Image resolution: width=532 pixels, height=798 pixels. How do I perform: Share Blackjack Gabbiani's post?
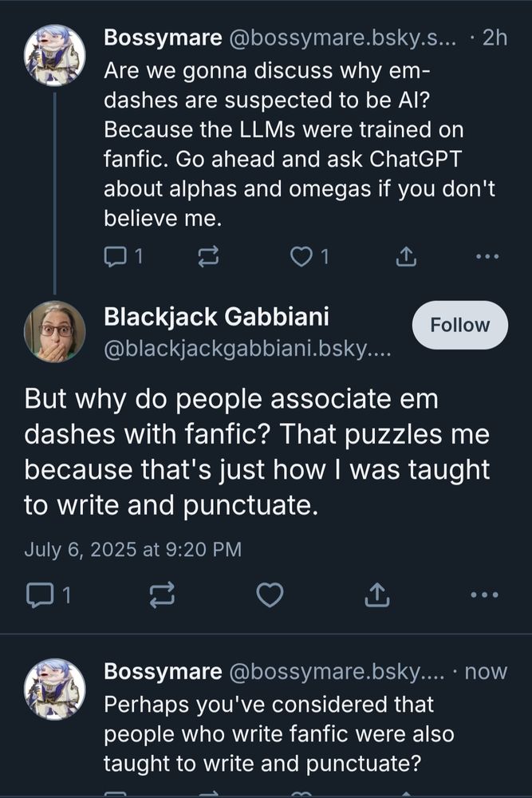coord(377,595)
